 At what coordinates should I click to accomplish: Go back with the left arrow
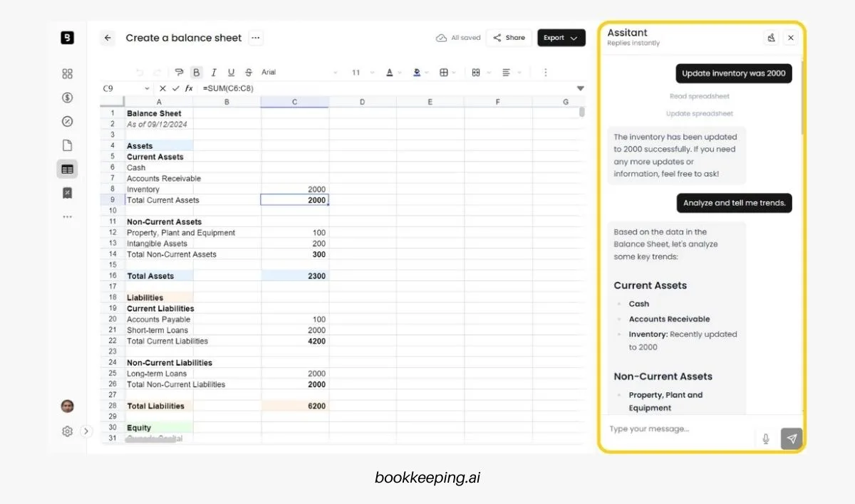(108, 38)
